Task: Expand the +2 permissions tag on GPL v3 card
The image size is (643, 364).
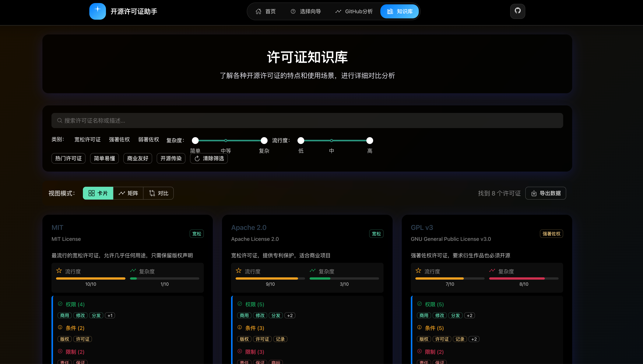Action: point(469,316)
